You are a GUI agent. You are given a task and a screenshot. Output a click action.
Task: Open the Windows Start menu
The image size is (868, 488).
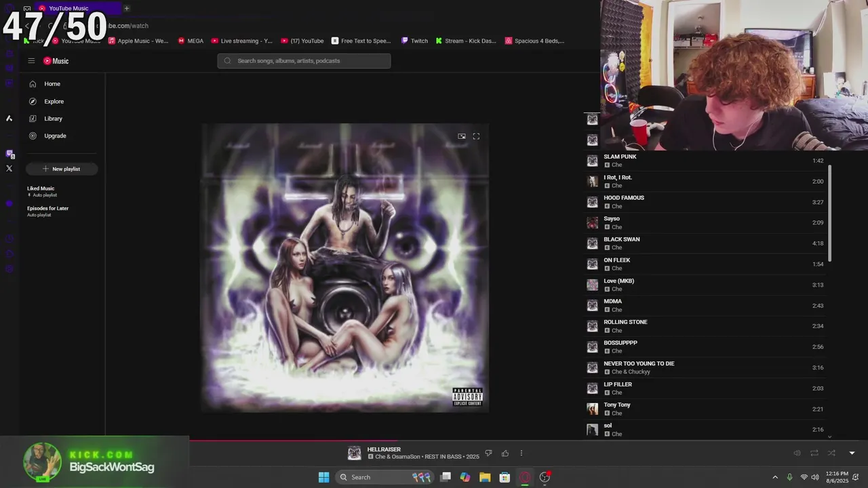[x=323, y=477]
